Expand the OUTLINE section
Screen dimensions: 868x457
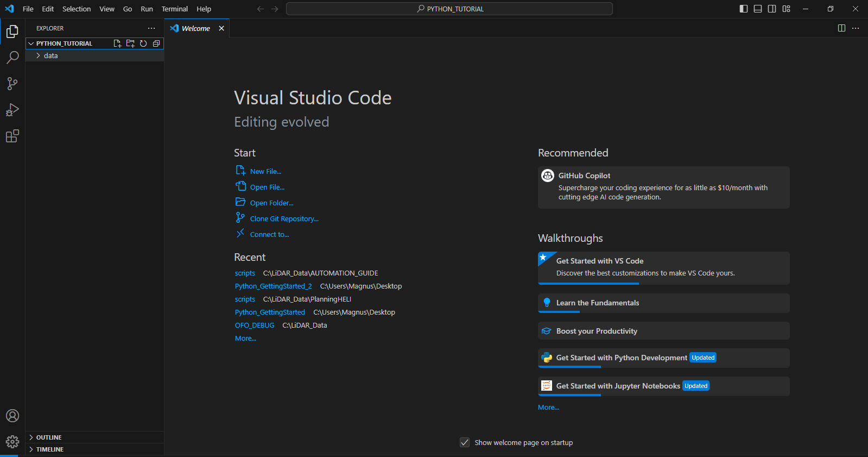pyautogui.click(x=94, y=437)
